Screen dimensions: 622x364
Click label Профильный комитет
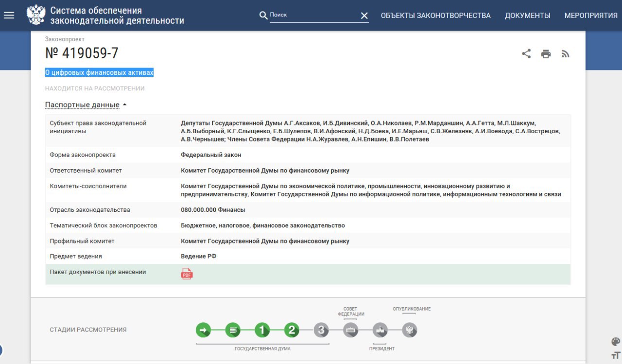point(82,241)
